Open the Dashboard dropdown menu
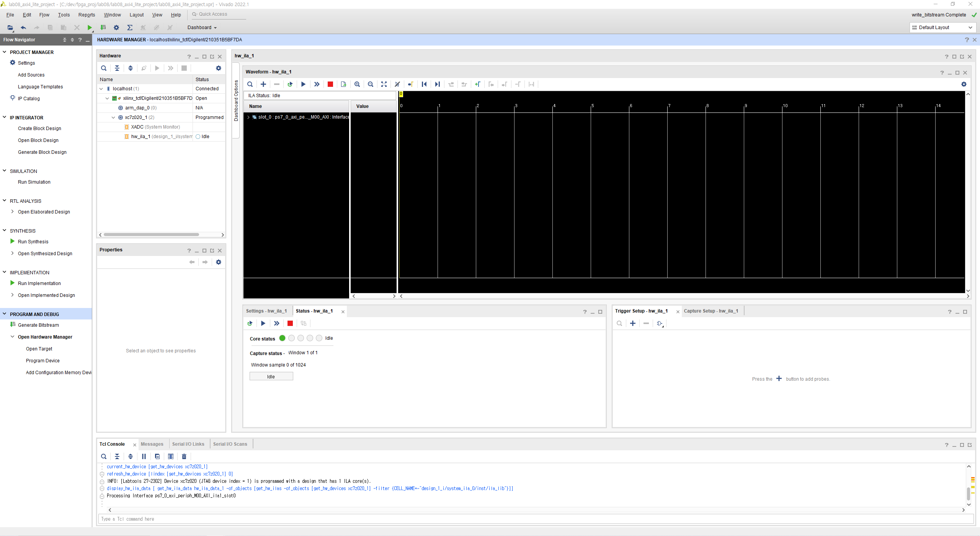The height and width of the screenshot is (536, 980). [x=202, y=28]
